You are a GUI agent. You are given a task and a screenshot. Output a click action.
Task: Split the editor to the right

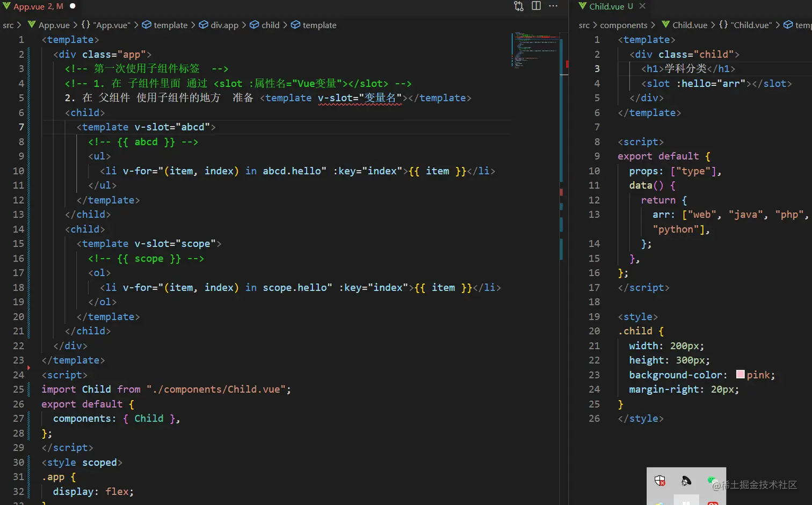tap(536, 6)
